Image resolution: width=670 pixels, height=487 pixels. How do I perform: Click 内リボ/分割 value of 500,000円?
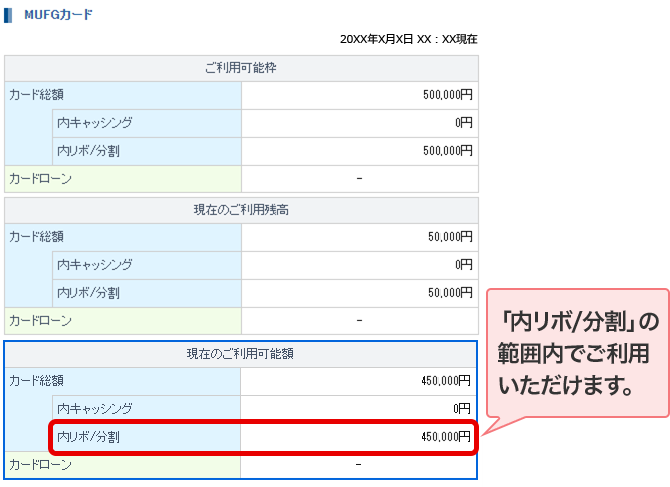tap(447, 151)
